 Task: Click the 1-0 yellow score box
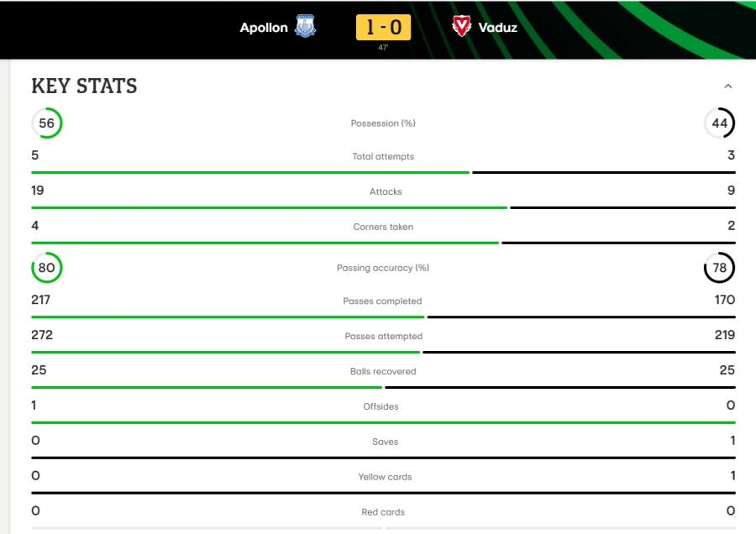[x=383, y=28]
